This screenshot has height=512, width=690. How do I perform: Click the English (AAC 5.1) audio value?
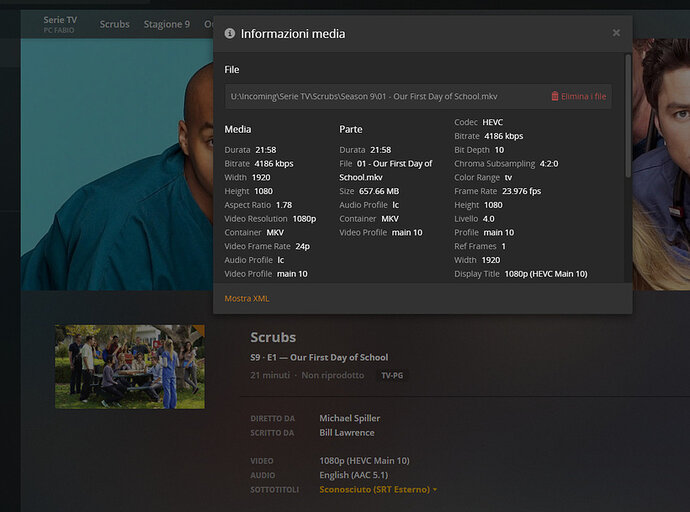[x=354, y=475]
